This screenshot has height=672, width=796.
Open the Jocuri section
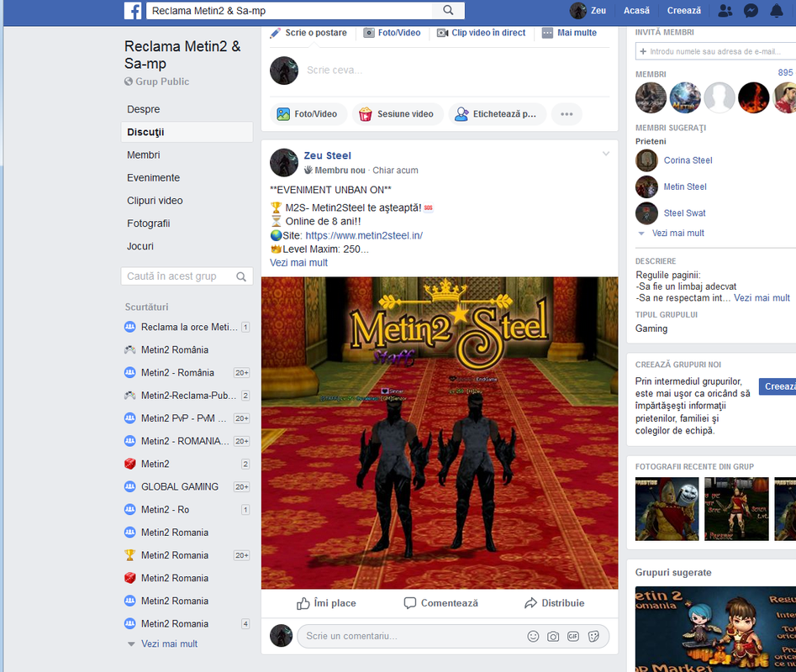point(140,246)
